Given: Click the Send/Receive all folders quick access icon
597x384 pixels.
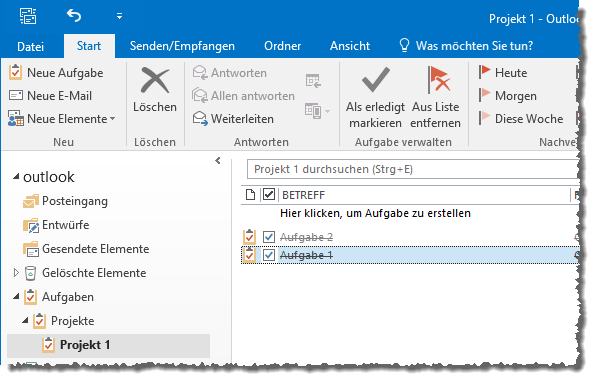Looking at the screenshot, I should click(28, 16).
